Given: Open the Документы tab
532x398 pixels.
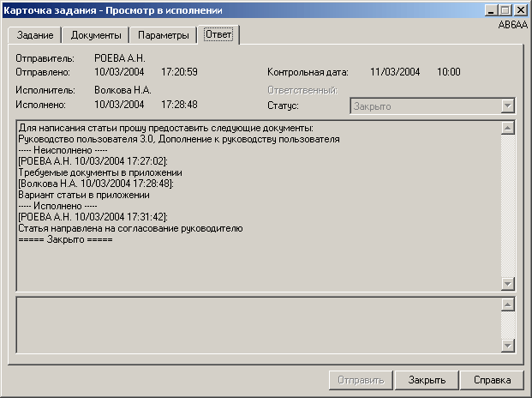Looking at the screenshot, I should pyautogui.click(x=96, y=35).
